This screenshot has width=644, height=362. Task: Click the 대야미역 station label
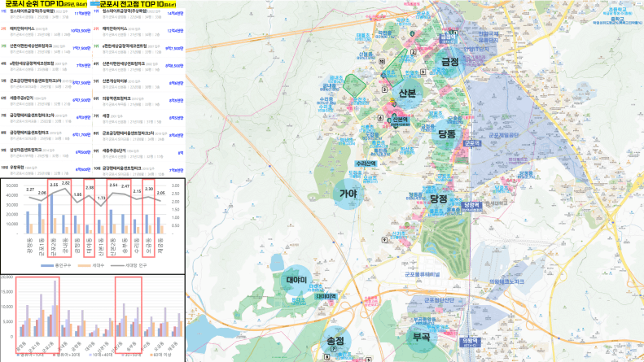click(x=326, y=298)
